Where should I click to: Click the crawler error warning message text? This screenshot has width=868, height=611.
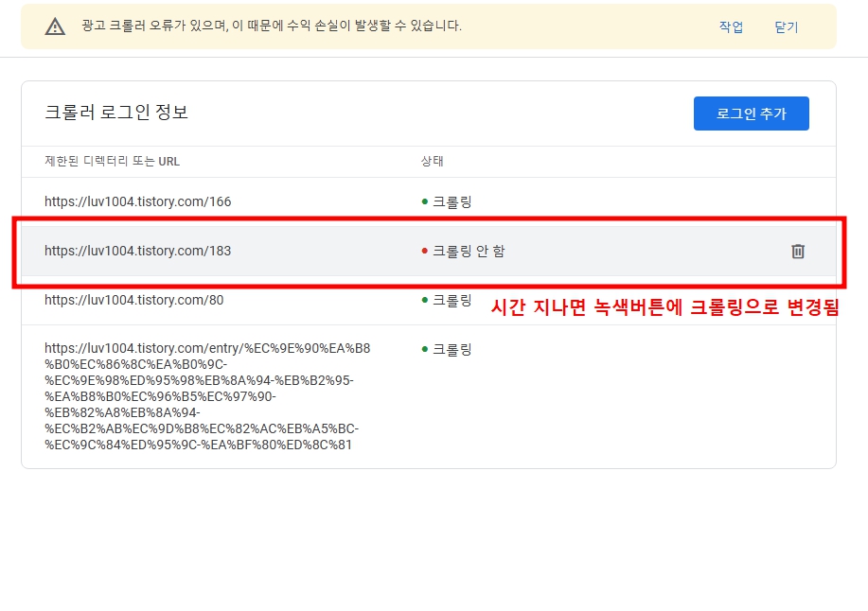point(272,26)
